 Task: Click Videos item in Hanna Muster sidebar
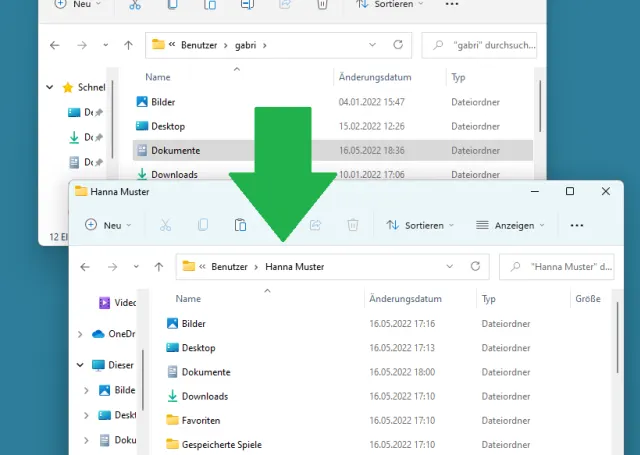tap(118, 303)
